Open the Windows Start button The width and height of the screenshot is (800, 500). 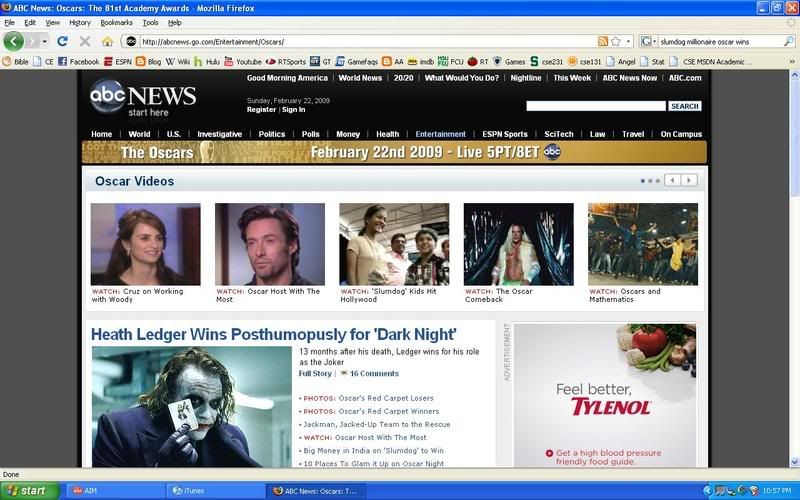pos(30,490)
